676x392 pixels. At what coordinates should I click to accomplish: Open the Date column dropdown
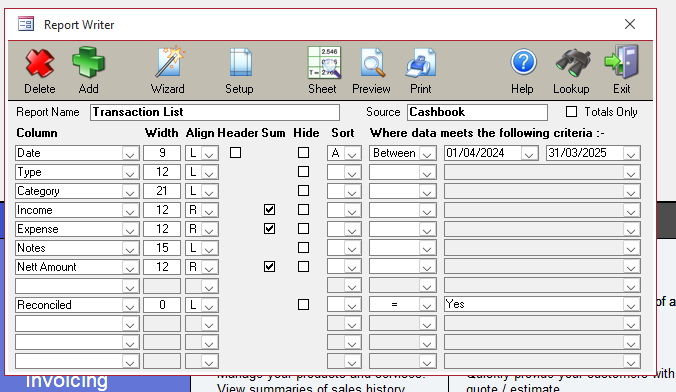point(130,154)
